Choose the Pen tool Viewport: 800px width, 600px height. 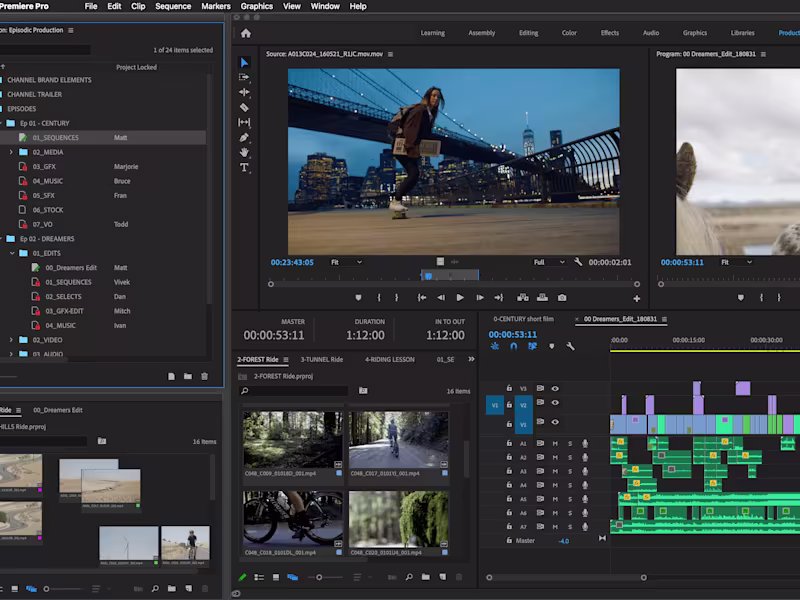(245, 137)
